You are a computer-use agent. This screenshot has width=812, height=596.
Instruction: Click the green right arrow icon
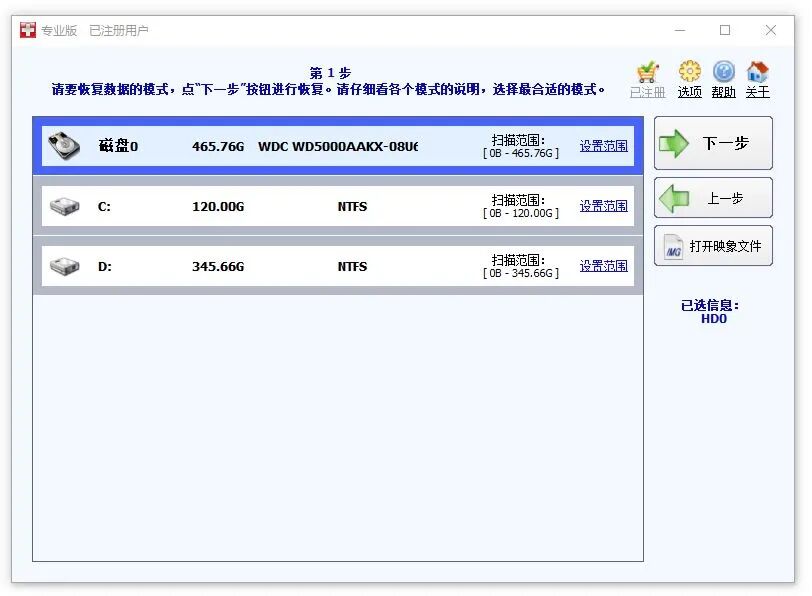[674, 143]
